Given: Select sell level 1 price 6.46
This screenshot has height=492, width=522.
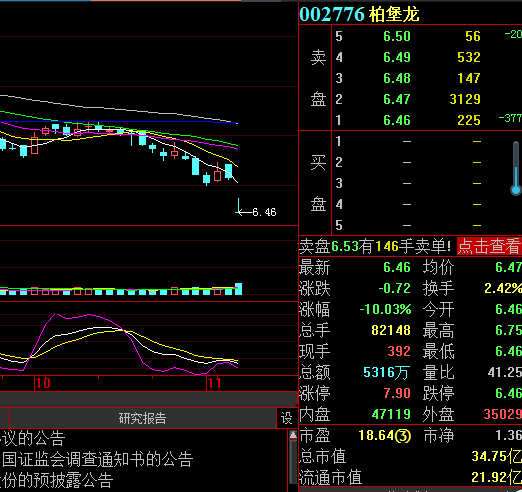Looking at the screenshot, I should (x=397, y=120).
